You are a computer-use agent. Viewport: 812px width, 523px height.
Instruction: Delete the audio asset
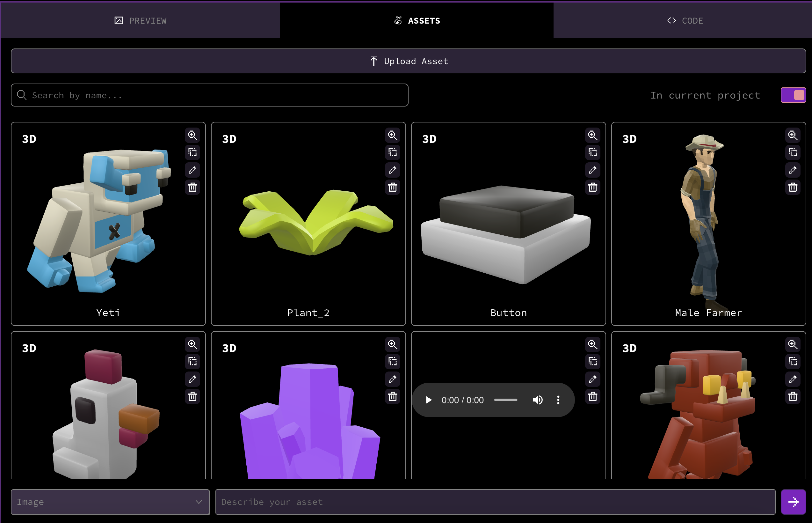pyautogui.click(x=593, y=396)
